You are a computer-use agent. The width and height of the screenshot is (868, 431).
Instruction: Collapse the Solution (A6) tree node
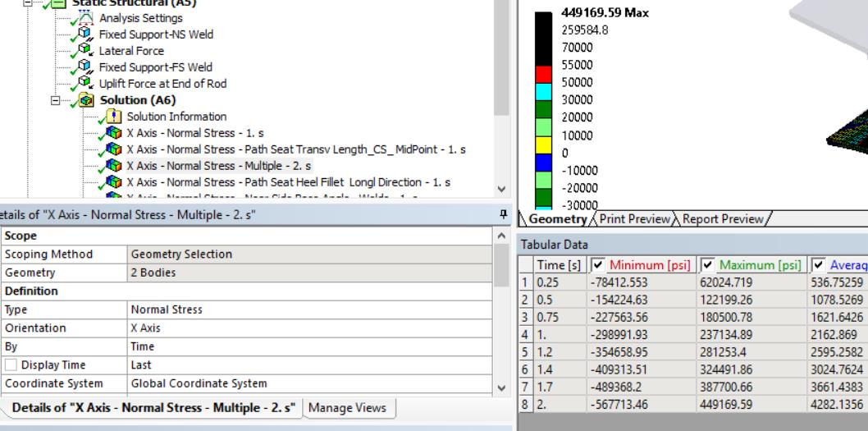click(x=55, y=101)
